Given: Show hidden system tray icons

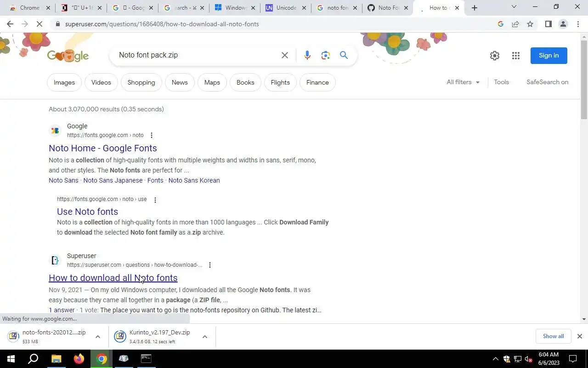Looking at the screenshot, I should pos(495,359).
